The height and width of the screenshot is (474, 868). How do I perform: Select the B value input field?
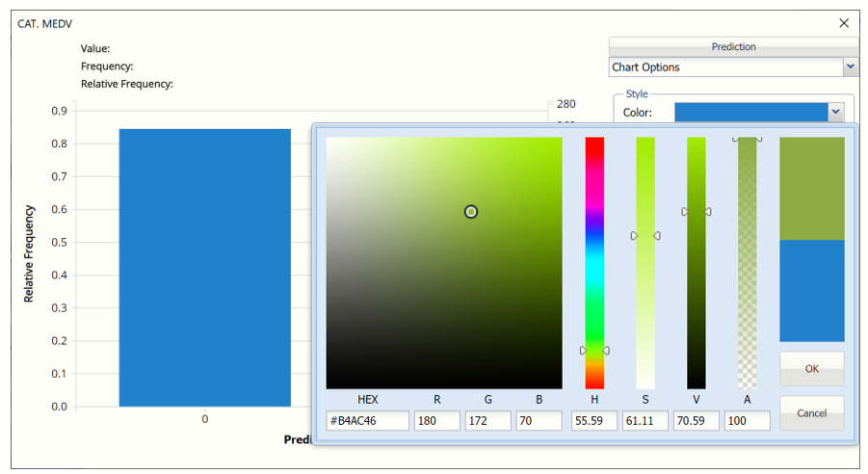tap(539, 421)
